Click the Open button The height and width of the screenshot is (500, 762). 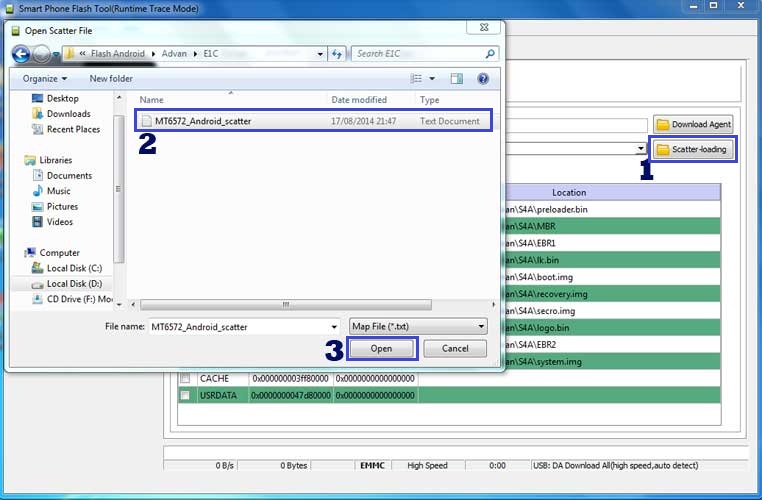[381, 348]
